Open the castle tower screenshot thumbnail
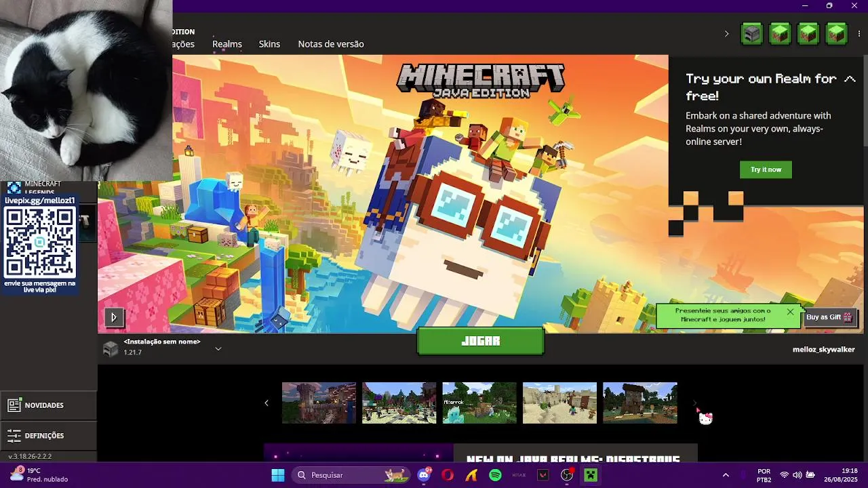This screenshot has width=868, height=488. click(x=319, y=403)
